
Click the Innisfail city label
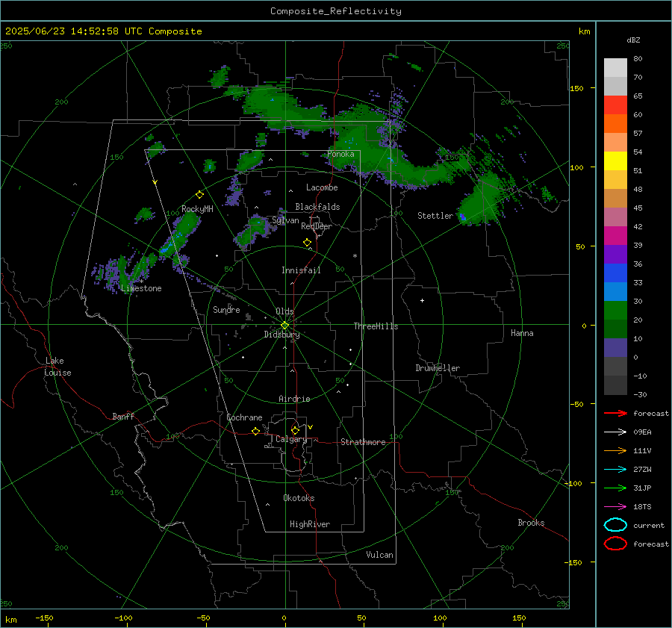(301, 270)
